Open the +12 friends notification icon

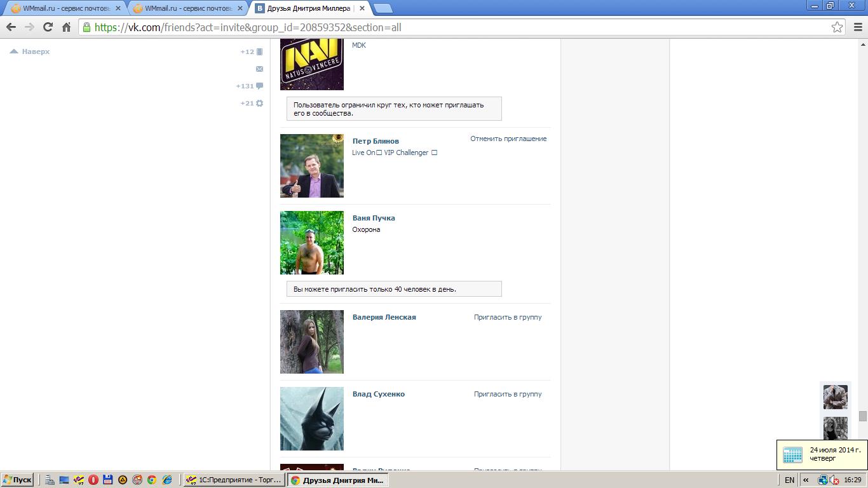coord(252,51)
